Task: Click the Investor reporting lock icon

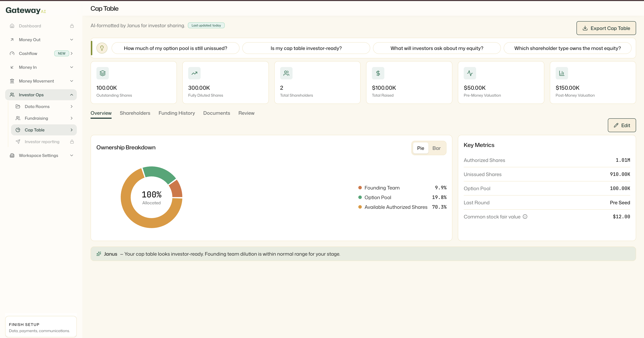Action: tap(72, 142)
